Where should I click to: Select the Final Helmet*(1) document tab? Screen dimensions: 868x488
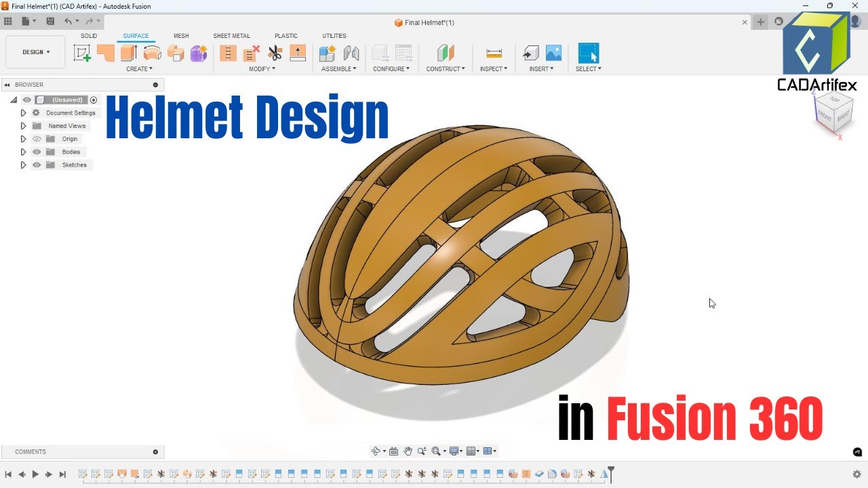point(425,22)
